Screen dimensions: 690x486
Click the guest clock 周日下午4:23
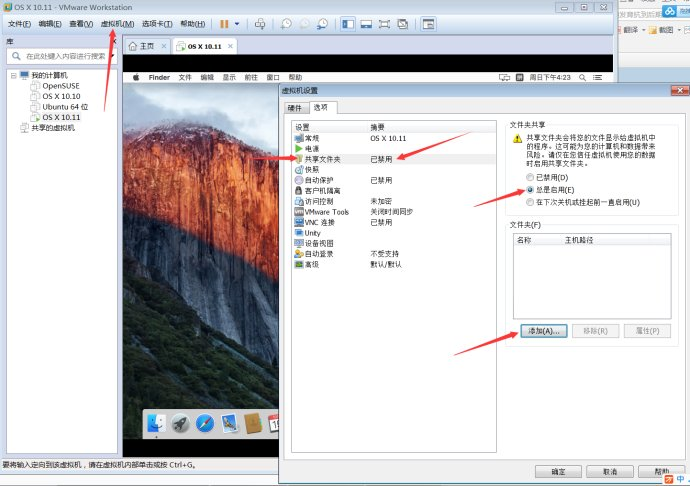point(550,77)
